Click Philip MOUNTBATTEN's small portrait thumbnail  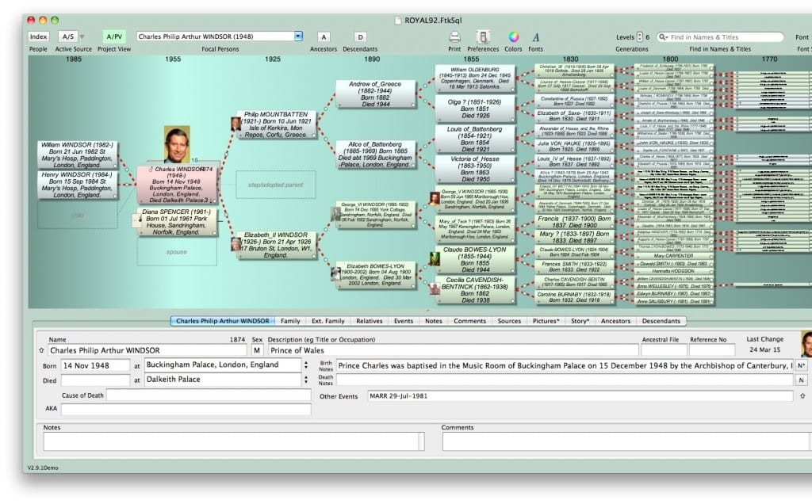(235, 124)
